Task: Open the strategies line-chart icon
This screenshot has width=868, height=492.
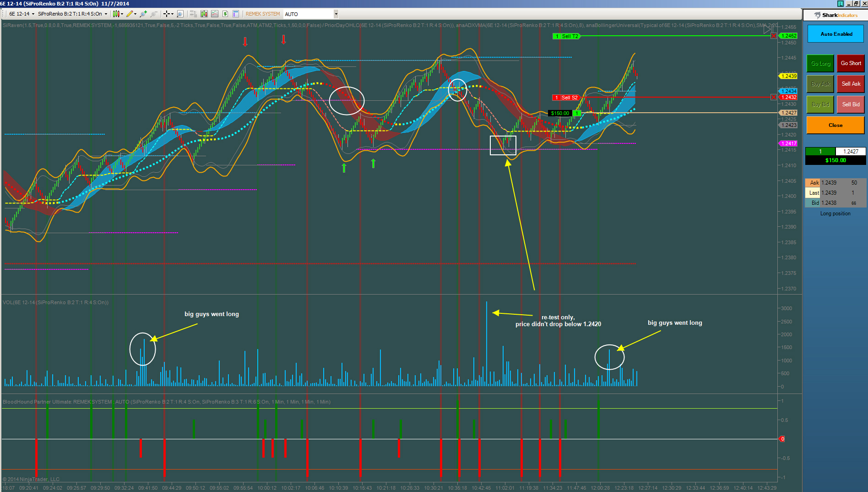Action: click(214, 14)
